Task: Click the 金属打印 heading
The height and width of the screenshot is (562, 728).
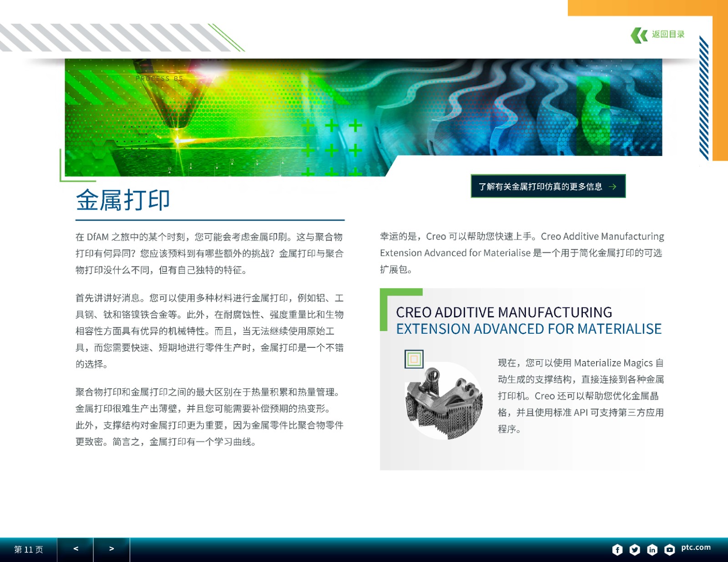Action: point(123,200)
